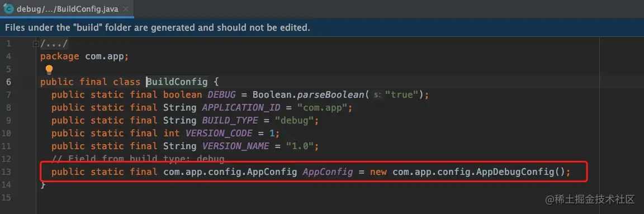The height and width of the screenshot is (214, 644).
Task: Click the comment 'Field from build type: debug'
Action: (138, 159)
